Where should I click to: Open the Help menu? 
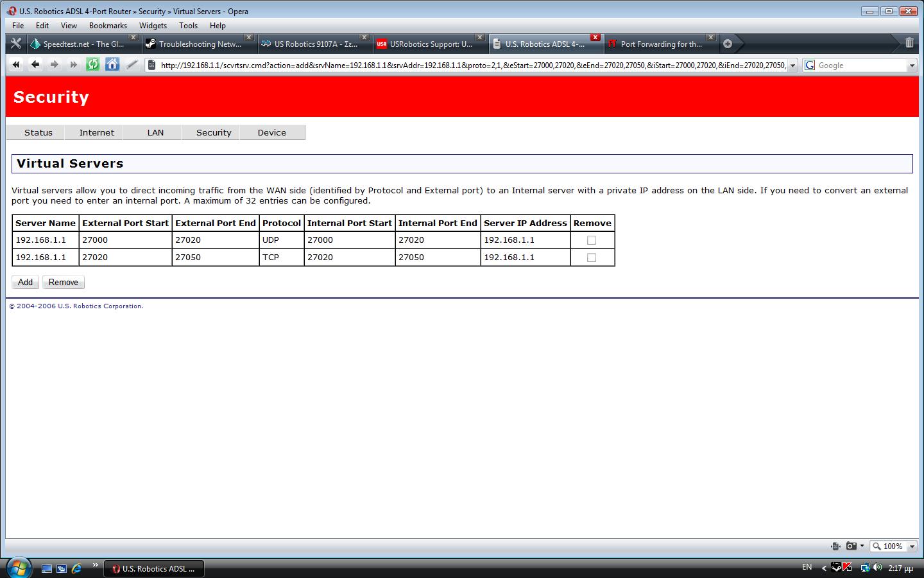click(x=218, y=26)
